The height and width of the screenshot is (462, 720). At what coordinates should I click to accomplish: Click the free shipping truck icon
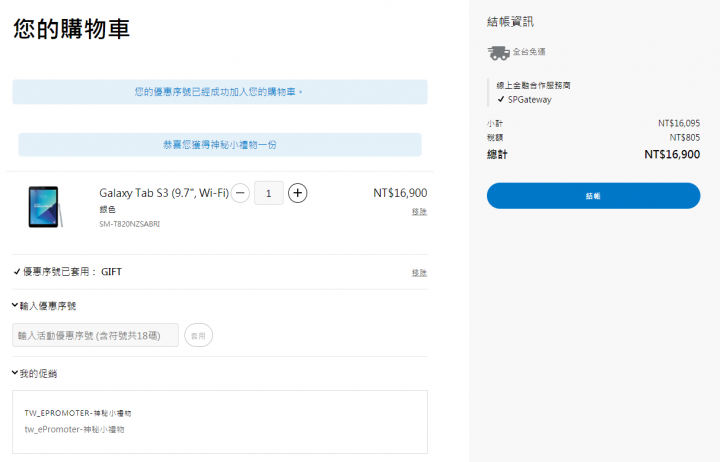point(498,53)
